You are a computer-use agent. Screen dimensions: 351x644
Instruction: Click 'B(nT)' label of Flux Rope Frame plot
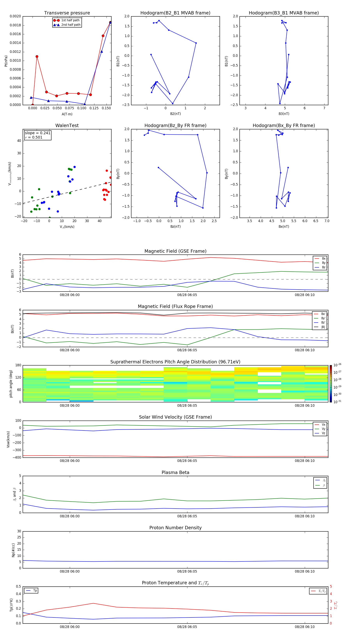(12, 329)
